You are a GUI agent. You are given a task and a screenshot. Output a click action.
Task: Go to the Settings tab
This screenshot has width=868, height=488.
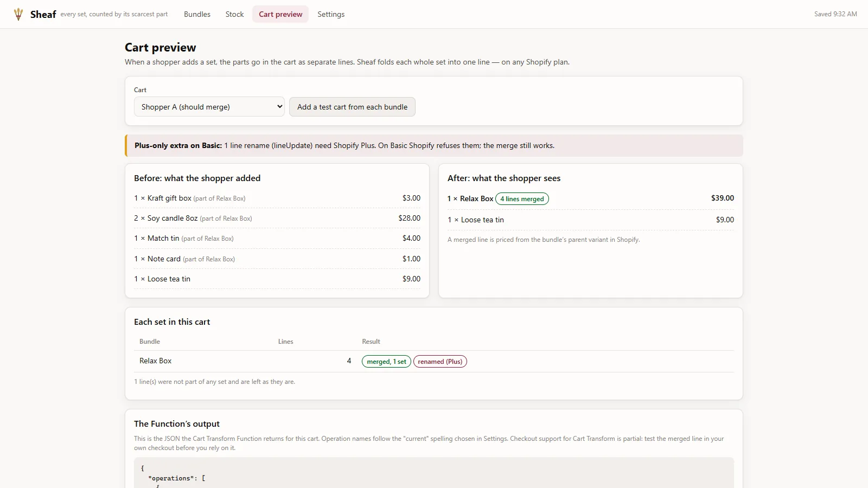pos(331,14)
